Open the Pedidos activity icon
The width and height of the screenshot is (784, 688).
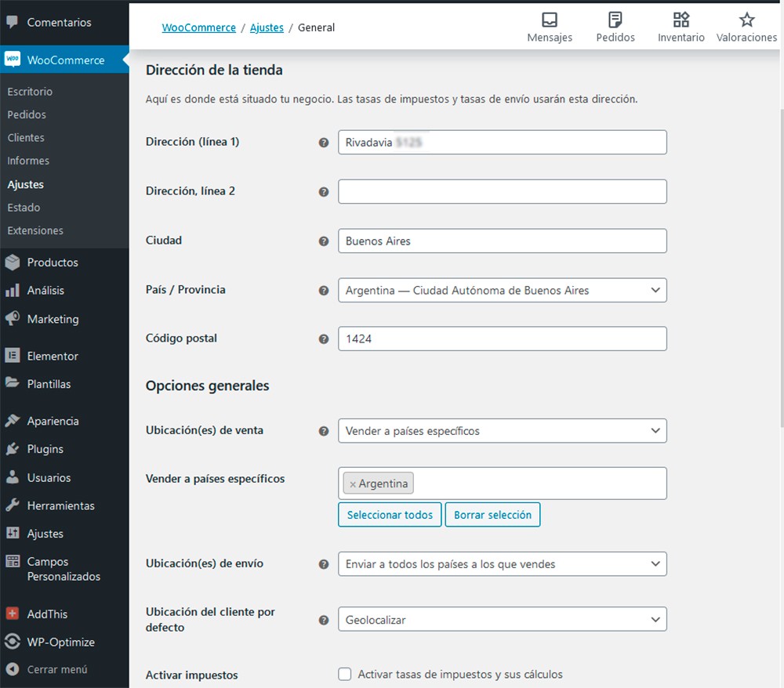pos(615,20)
